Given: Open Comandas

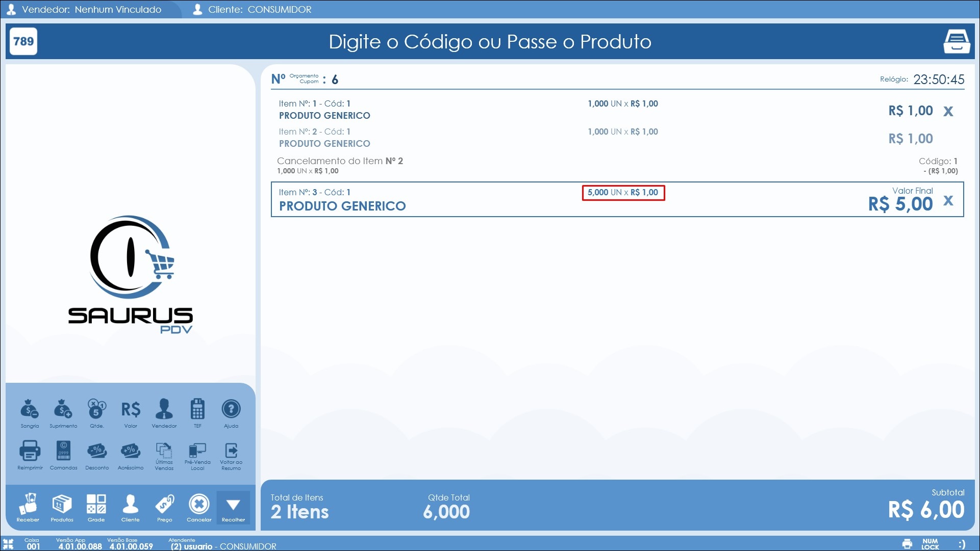Looking at the screenshot, I should [x=63, y=455].
